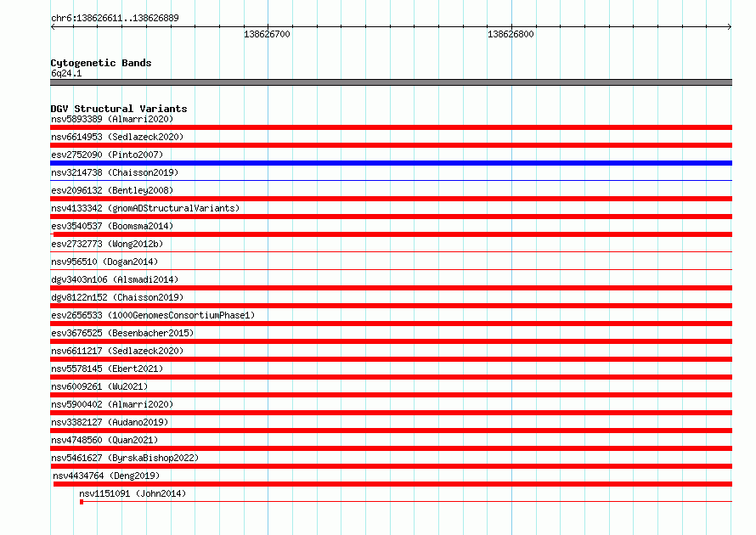The image size is (756, 535).
Task: Open esv2732773 (Wong2012b) label
Action: 107,244
